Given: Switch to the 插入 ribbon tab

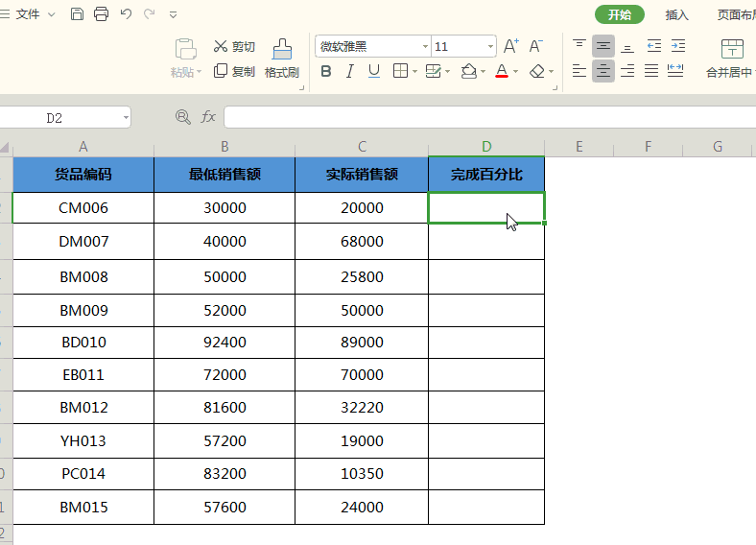Looking at the screenshot, I should pos(676,15).
